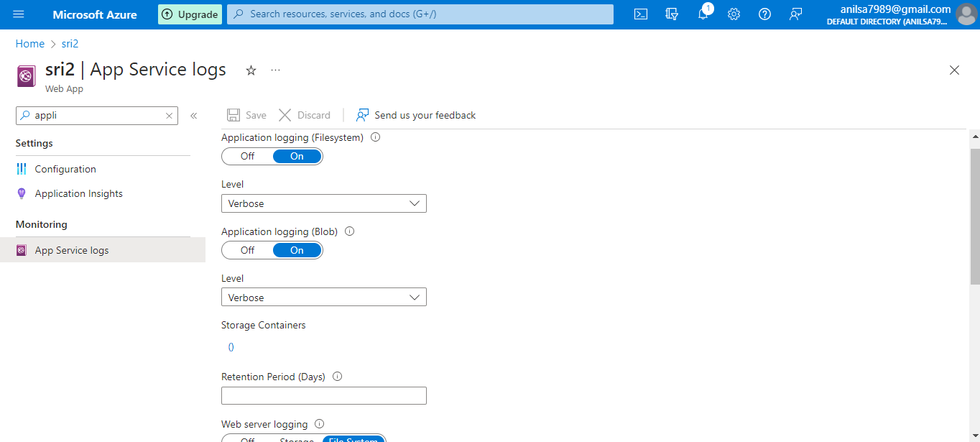The image size is (980, 442).
Task: Click the Retention Period (Days) input field
Action: [323, 395]
